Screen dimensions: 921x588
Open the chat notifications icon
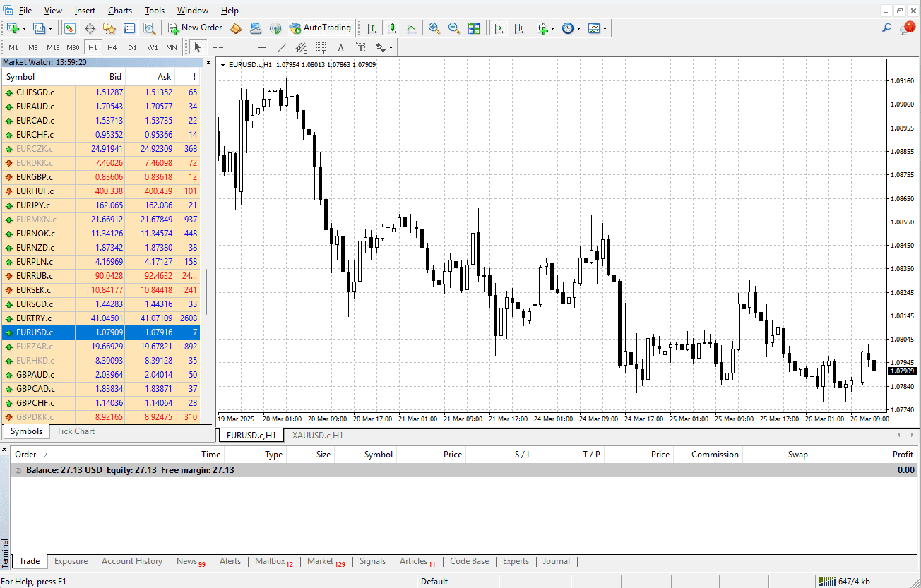(x=908, y=28)
